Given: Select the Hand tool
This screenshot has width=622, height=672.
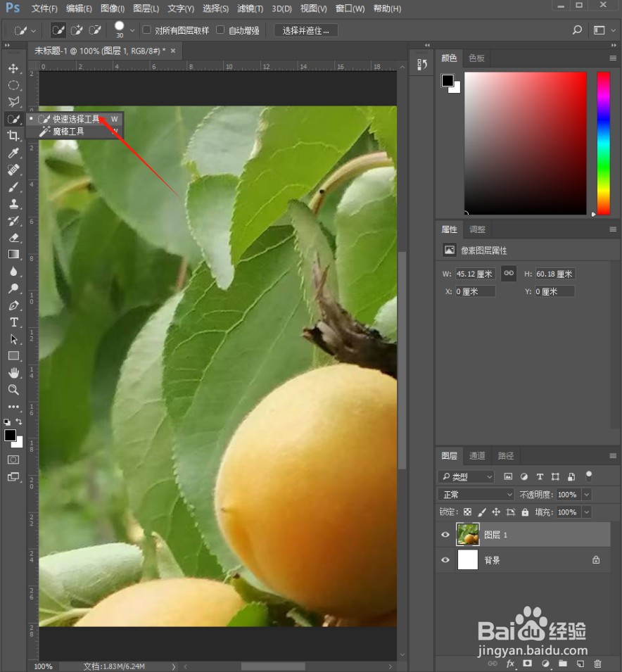Looking at the screenshot, I should (14, 373).
